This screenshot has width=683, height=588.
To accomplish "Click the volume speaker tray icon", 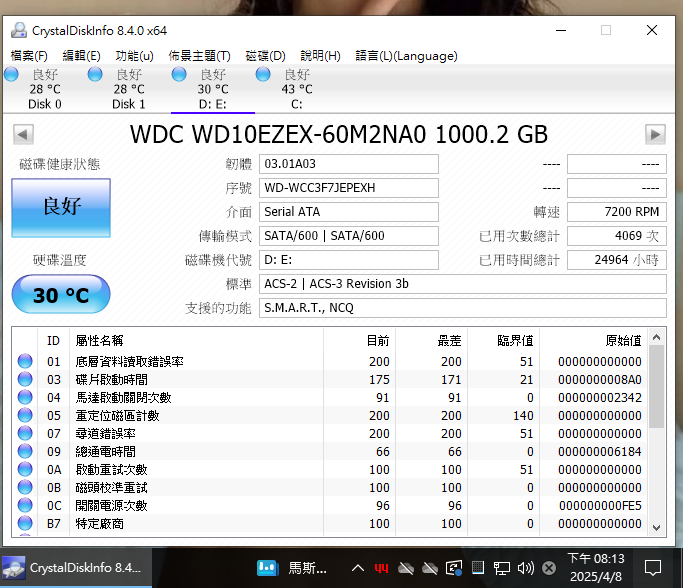I will [525, 568].
